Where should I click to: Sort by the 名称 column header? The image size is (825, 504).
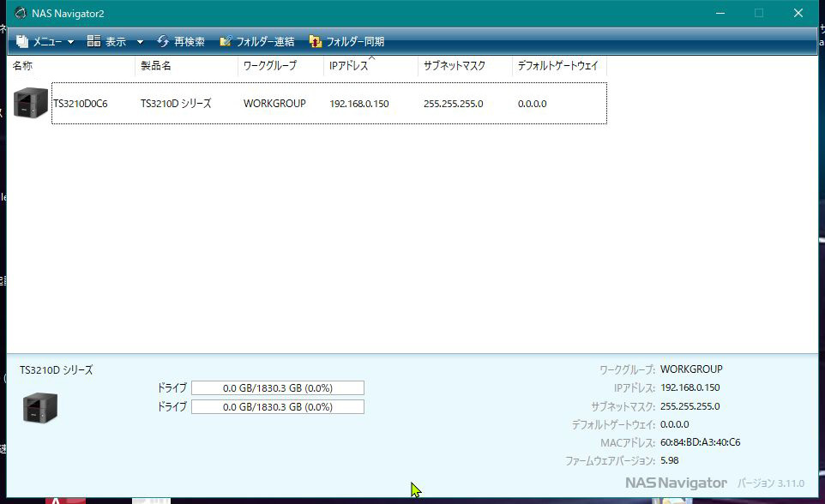click(x=71, y=66)
